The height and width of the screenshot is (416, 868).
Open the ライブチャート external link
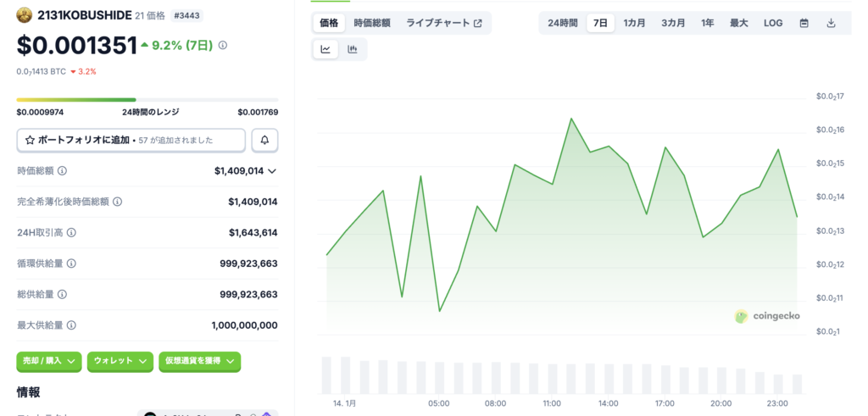tap(444, 23)
